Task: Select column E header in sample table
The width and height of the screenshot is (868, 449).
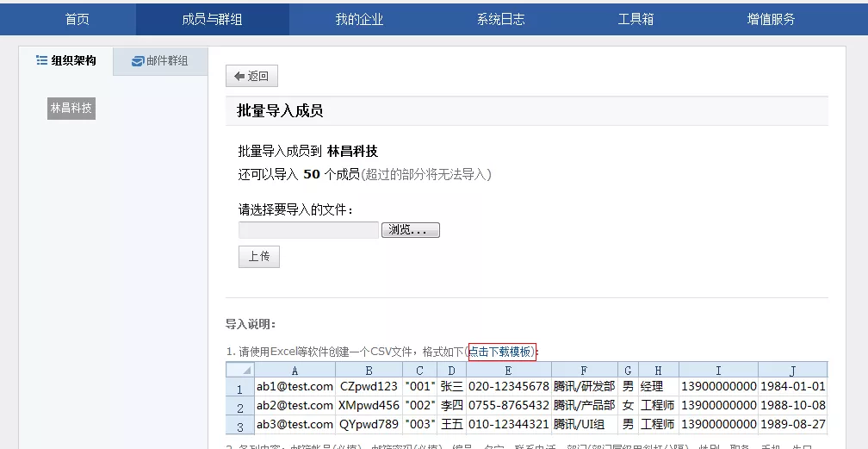Action: pyautogui.click(x=508, y=371)
